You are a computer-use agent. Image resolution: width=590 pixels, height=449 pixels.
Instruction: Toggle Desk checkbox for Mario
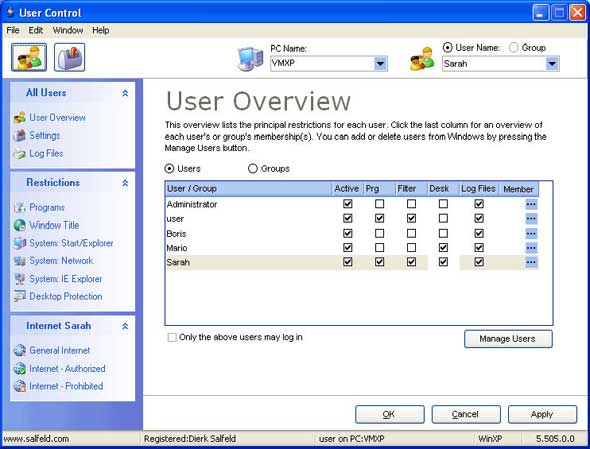pos(443,248)
